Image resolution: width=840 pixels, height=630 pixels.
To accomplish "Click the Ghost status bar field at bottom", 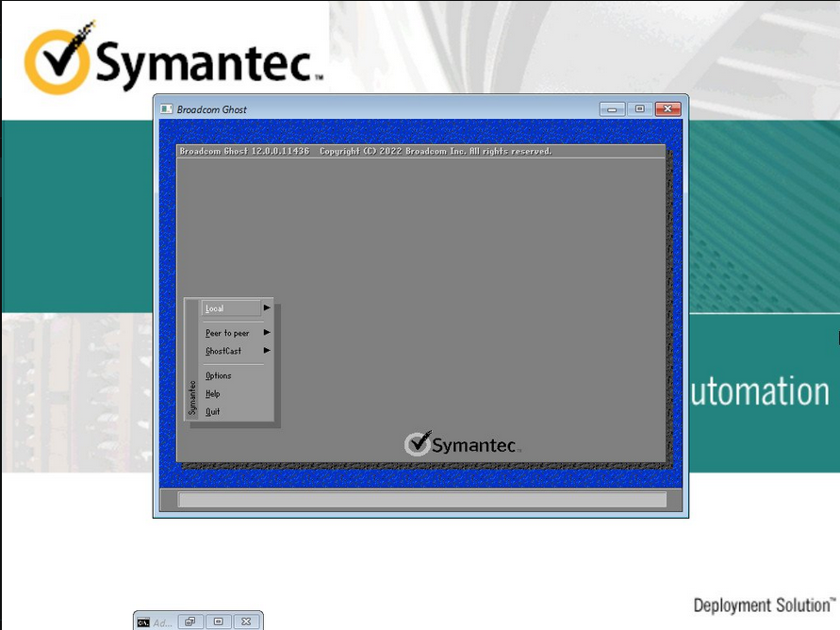I will point(422,500).
